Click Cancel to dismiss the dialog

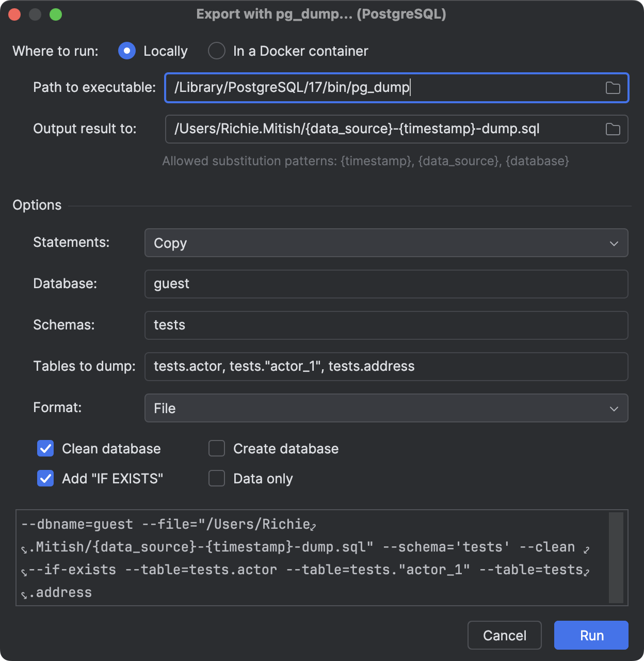pyautogui.click(x=504, y=635)
